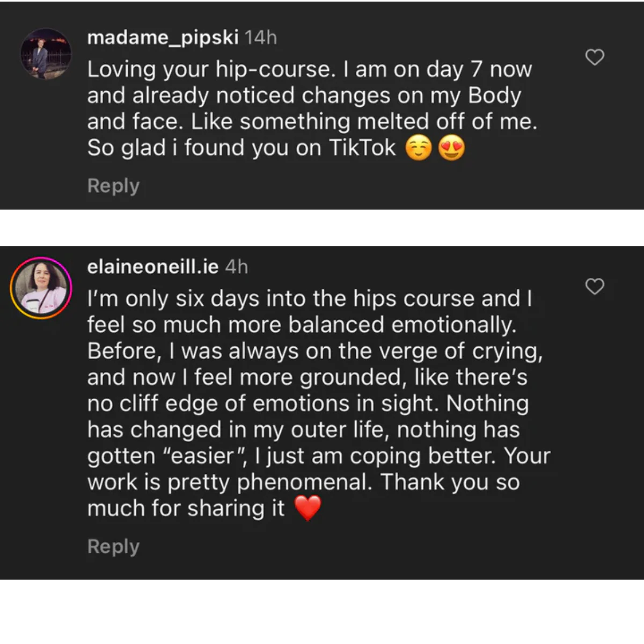The image size is (644, 644).
Task: Reply to madame_pipski's hip-course comment
Action: (x=113, y=186)
